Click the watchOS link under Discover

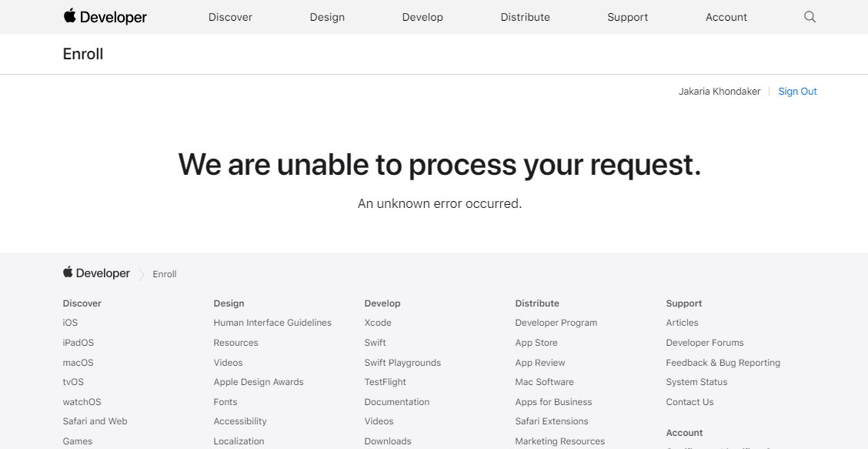[82, 401]
